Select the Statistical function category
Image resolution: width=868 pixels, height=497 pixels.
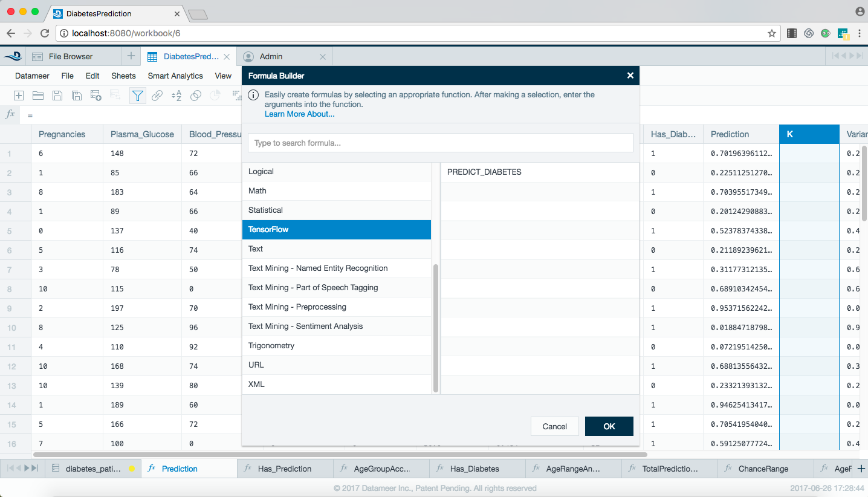pyautogui.click(x=337, y=210)
